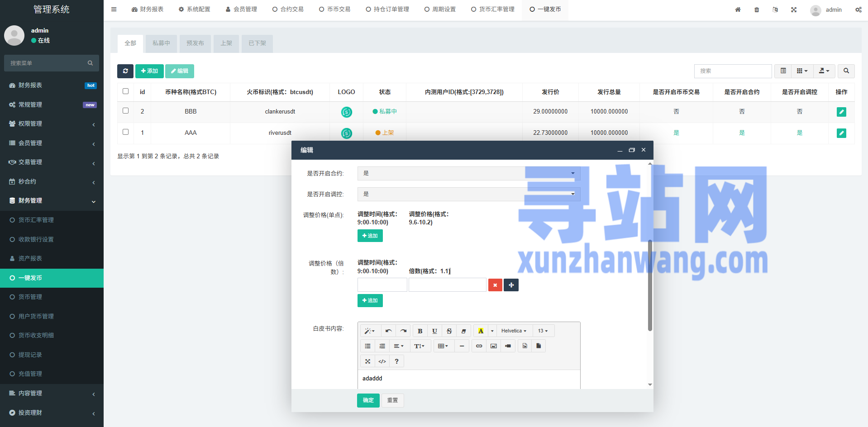Image resolution: width=868 pixels, height=427 pixels.
Task: Delete the multiplier row with red X
Action: 495,285
